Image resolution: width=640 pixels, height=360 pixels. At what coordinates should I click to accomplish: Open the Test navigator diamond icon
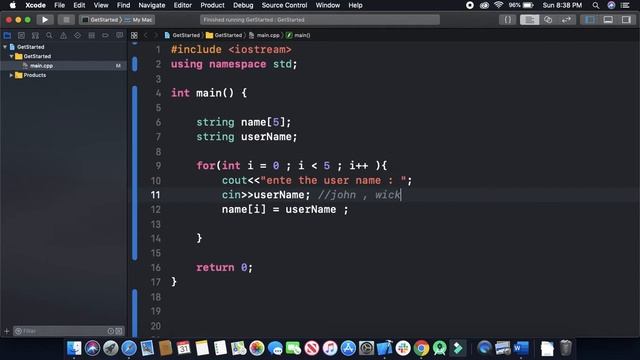click(78, 36)
